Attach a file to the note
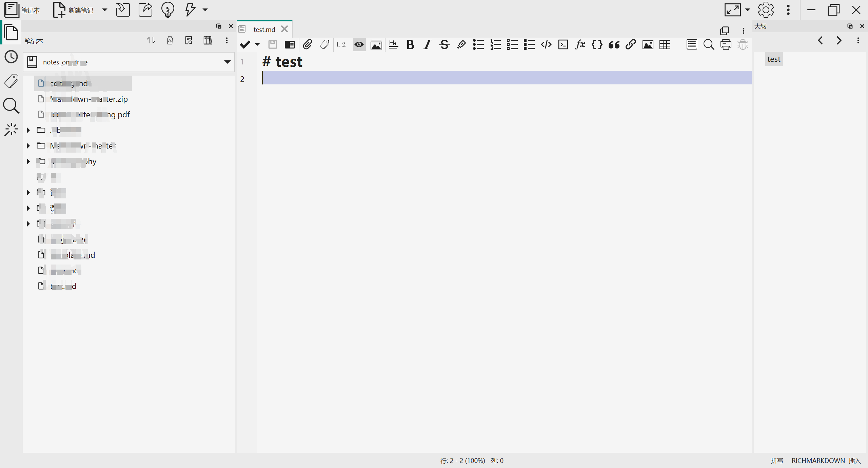Image resolution: width=868 pixels, height=468 pixels. tap(308, 44)
